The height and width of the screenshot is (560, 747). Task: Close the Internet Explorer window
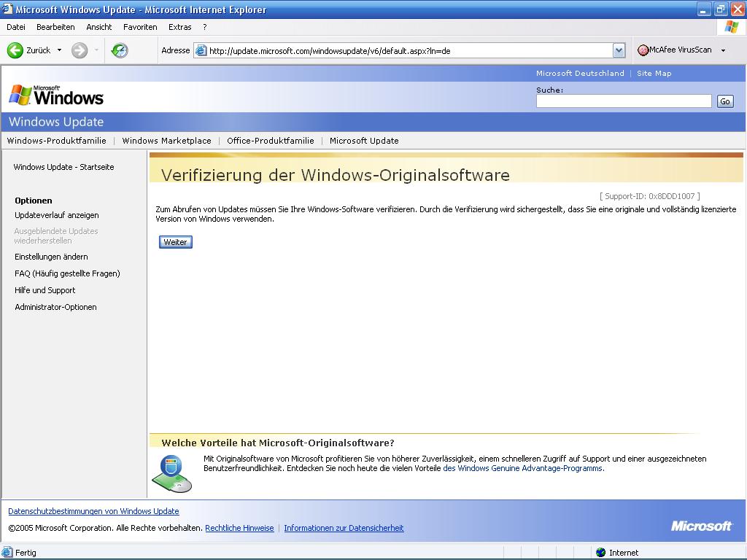click(x=738, y=9)
